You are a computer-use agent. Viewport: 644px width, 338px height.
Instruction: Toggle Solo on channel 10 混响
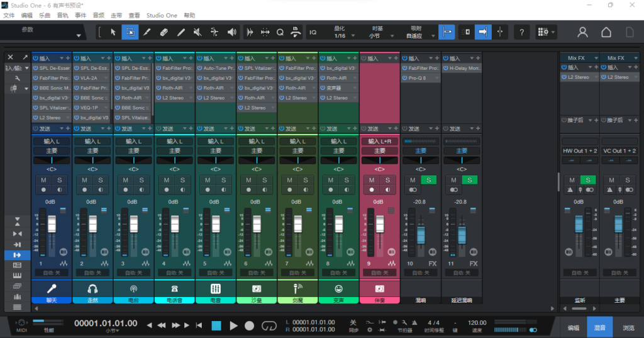[428, 181]
